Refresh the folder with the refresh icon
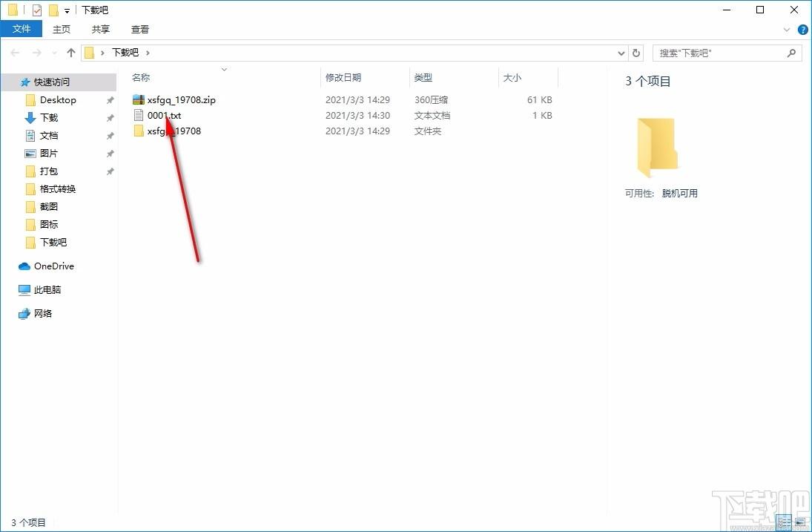Screen dimensions: 812x532 636,53
